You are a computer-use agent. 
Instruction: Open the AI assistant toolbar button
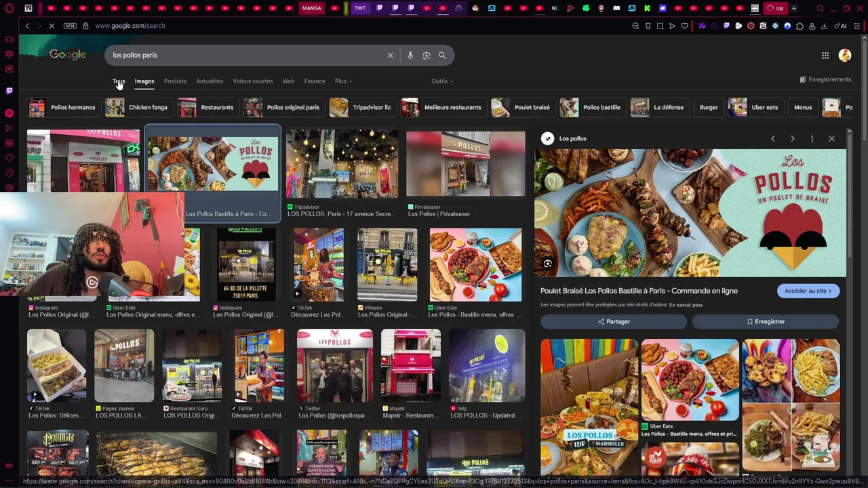click(x=841, y=26)
